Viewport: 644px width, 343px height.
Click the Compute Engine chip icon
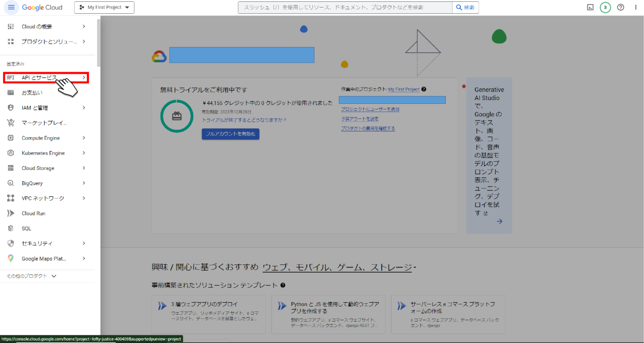pyautogui.click(x=11, y=138)
